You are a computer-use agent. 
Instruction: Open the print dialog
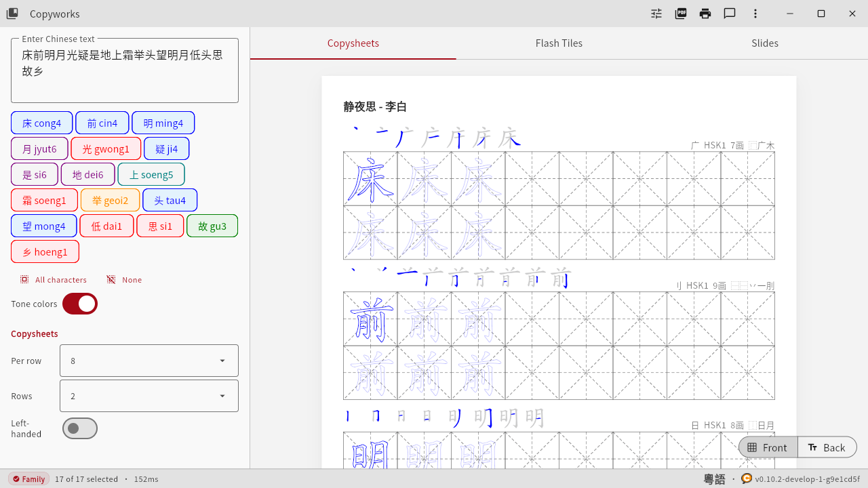pos(705,13)
